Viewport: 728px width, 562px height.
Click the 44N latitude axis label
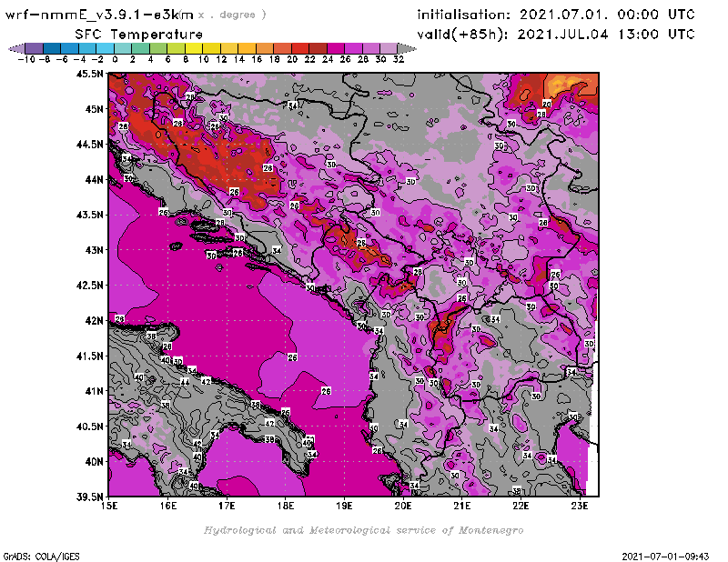[x=94, y=179]
